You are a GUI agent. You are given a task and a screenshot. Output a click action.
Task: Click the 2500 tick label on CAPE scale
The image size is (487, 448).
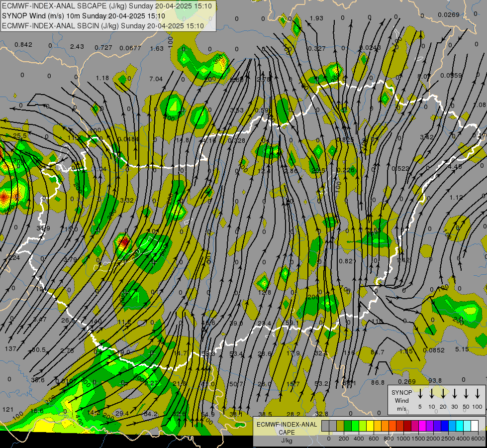tap(448, 439)
